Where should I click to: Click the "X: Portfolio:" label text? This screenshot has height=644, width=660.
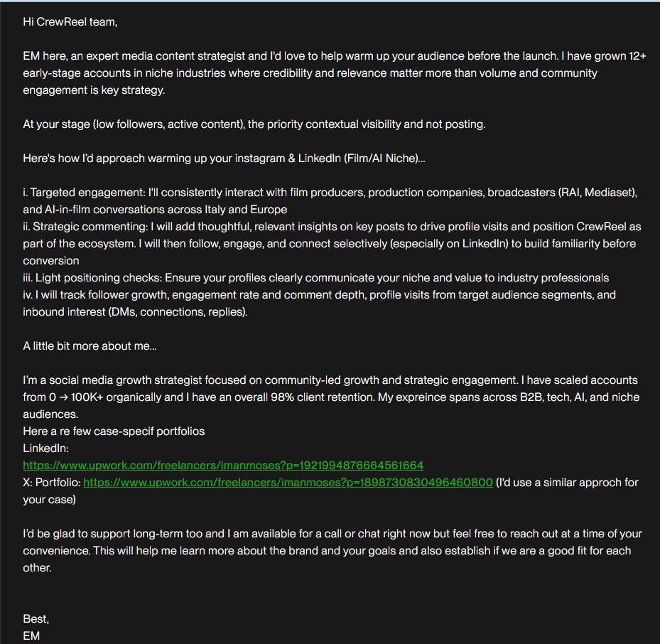click(x=52, y=483)
